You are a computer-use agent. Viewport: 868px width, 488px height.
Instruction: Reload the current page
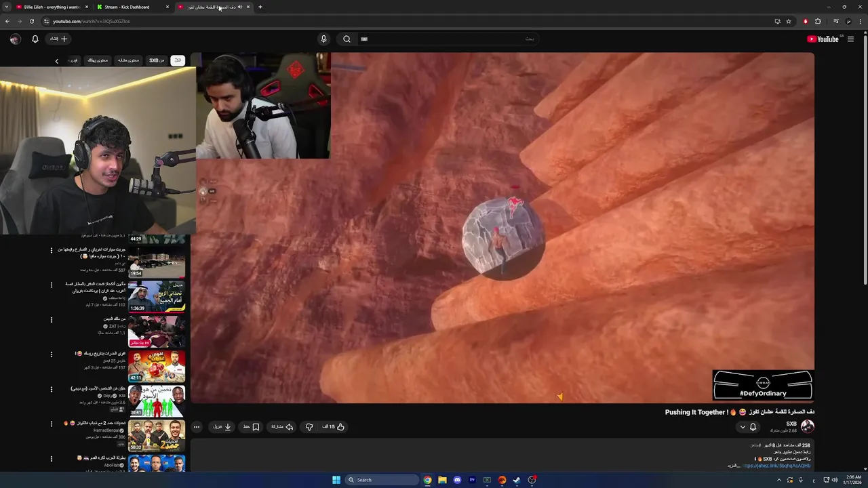pos(31,21)
